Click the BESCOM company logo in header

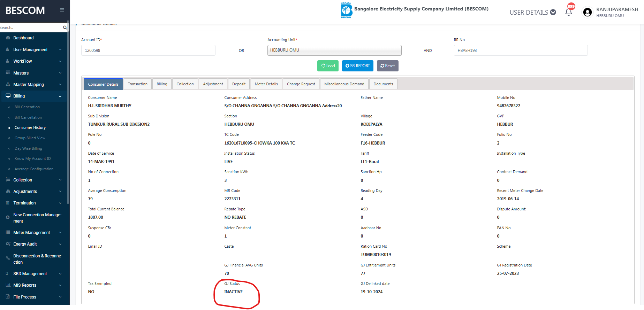[x=347, y=10]
